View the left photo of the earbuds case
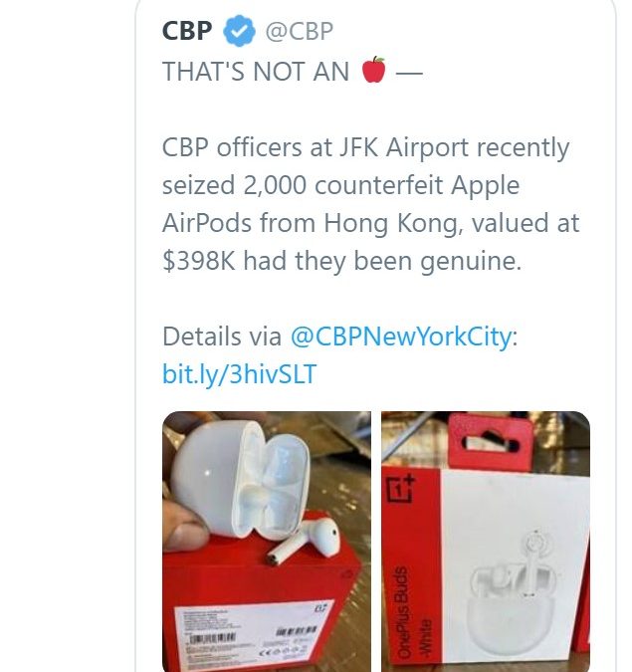The height and width of the screenshot is (672, 632). [x=267, y=542]
